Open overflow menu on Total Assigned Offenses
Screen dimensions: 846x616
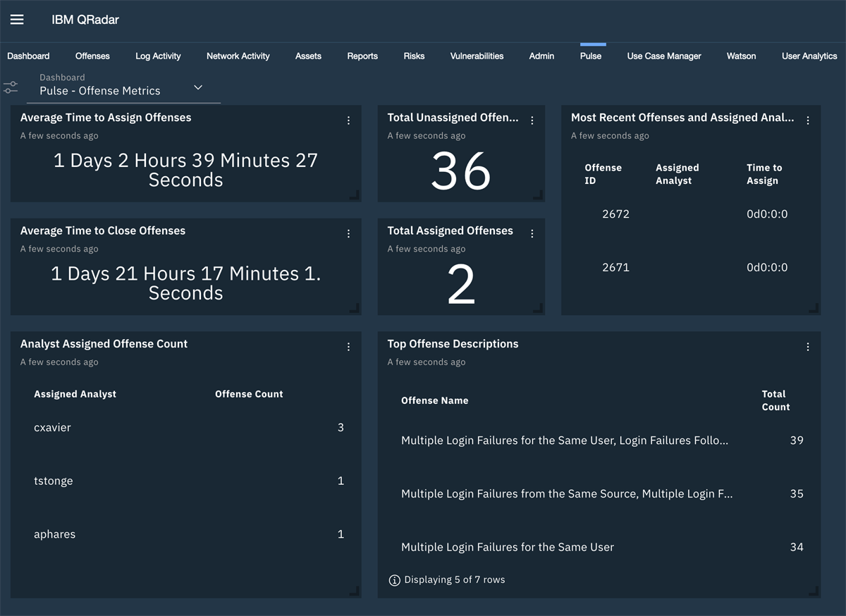[532, 233]
